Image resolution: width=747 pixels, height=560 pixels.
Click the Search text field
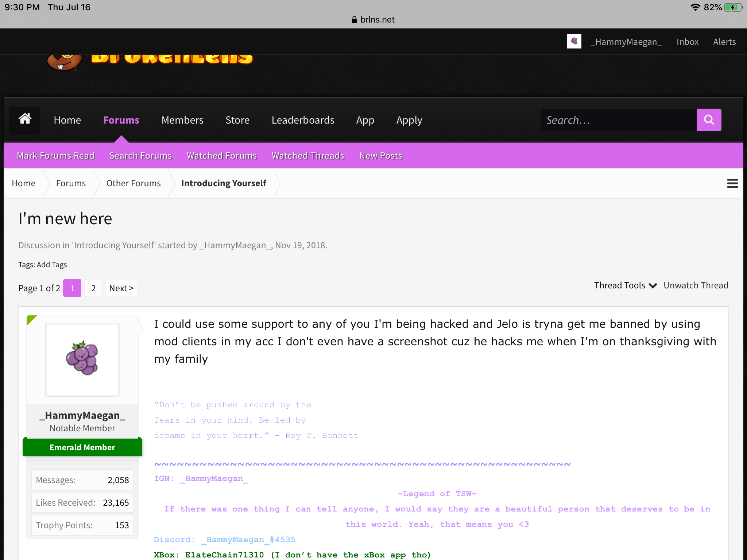[618, 120]
